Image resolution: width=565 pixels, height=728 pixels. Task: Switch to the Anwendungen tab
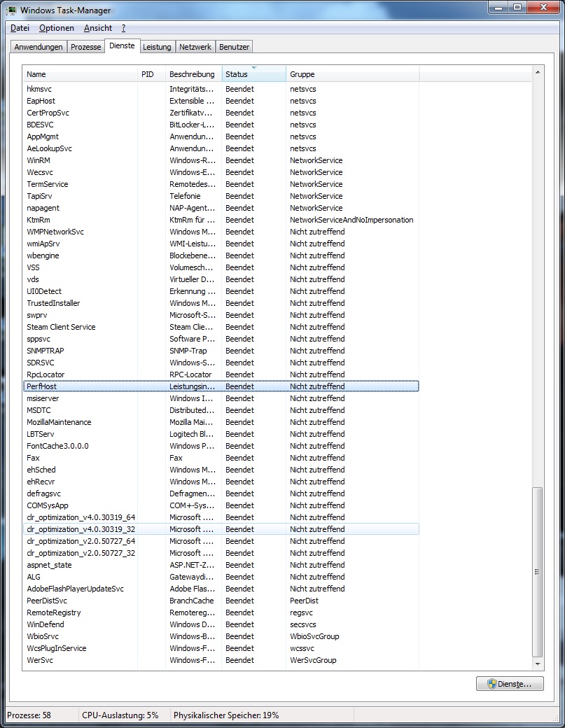pos(39,47)
